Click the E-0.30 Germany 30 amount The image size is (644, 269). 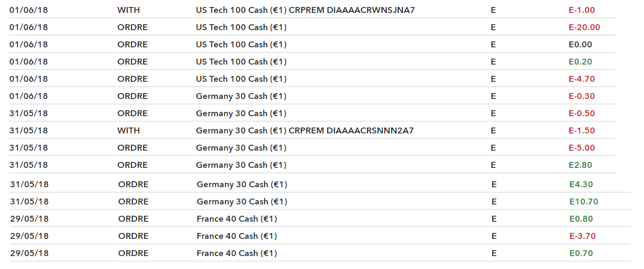(582, 96)
